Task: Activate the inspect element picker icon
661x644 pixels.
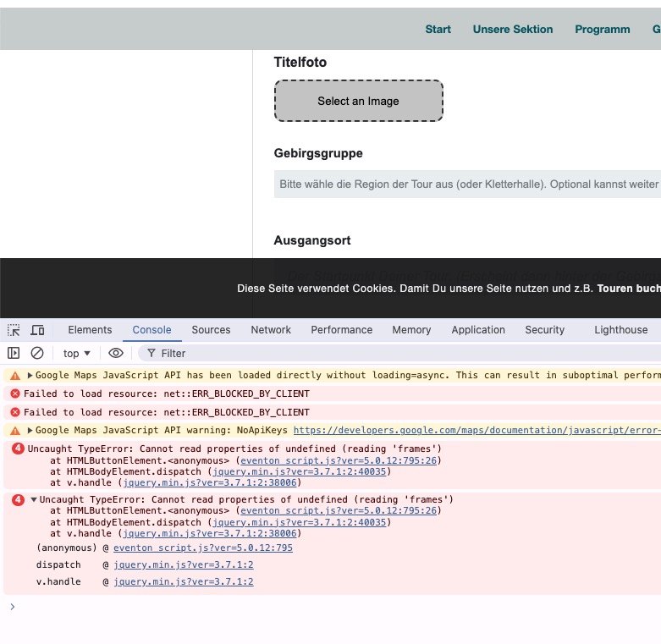Action: (14, 330)
